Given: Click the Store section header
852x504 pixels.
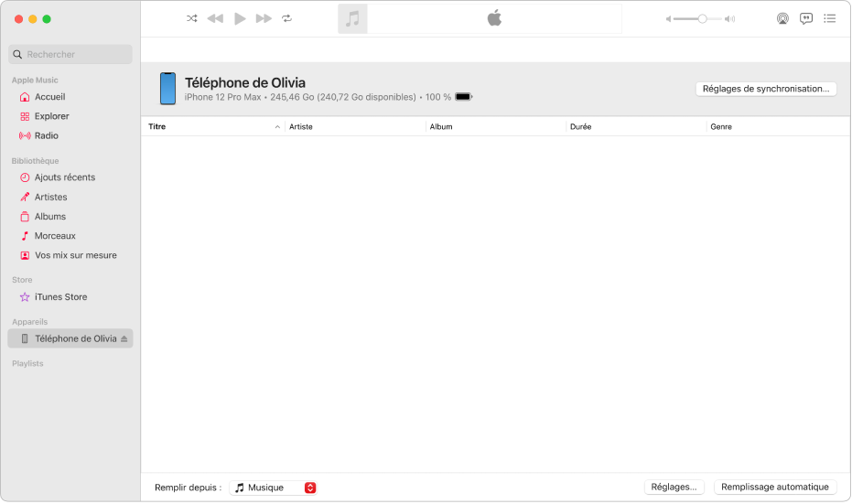Looking at the screenshot, I should click(22, 280).
